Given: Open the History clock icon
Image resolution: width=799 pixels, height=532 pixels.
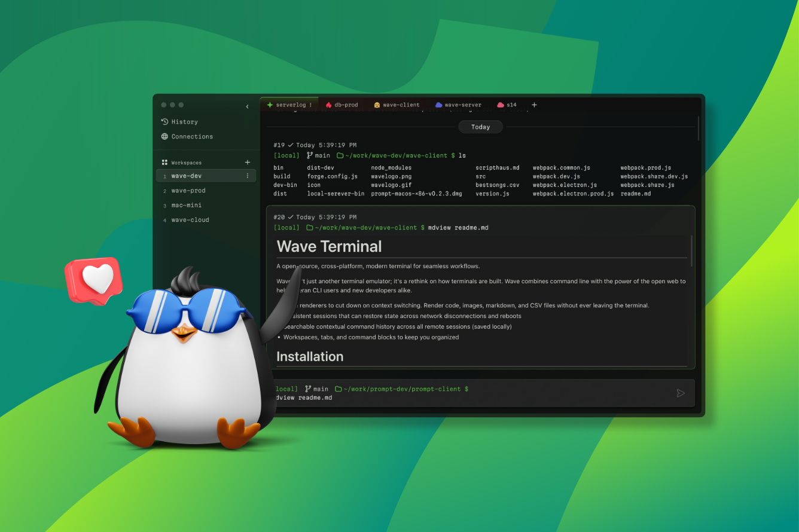Looking at the screenshot, I should (x=164, y=122).
